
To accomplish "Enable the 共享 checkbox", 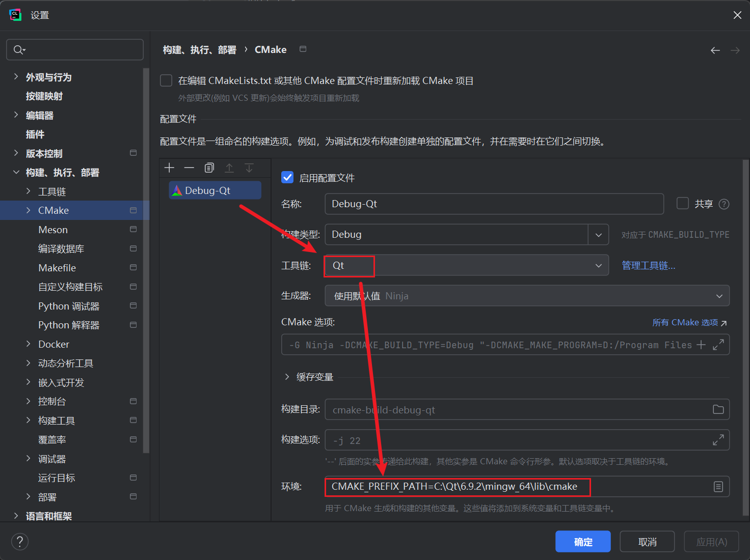I will click(683, 203).
